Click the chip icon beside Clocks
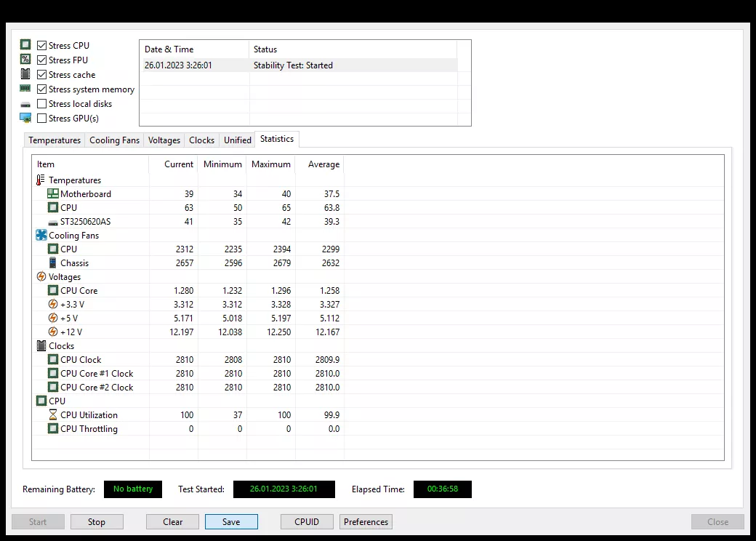The height and width of the screenshot is (541, 756). [41, 345]
